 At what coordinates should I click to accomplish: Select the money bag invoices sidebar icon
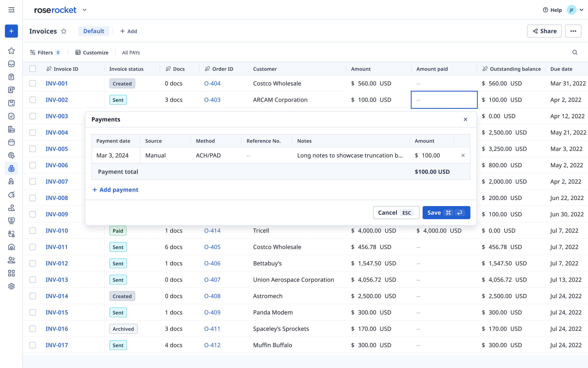point(11,168)
